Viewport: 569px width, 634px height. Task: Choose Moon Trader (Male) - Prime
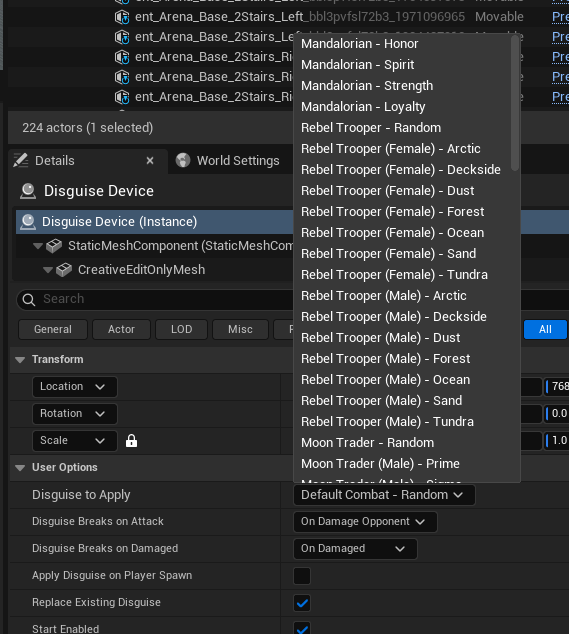(x=380, y=464)
